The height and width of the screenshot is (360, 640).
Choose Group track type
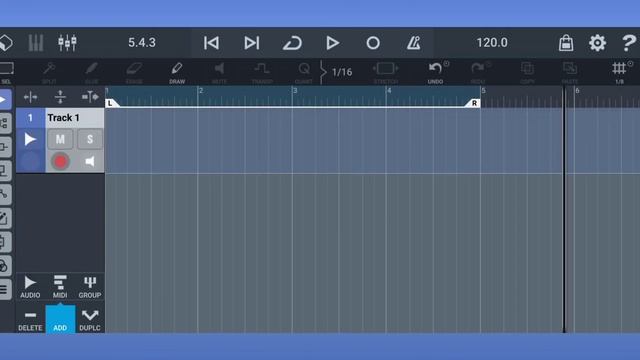90,287
